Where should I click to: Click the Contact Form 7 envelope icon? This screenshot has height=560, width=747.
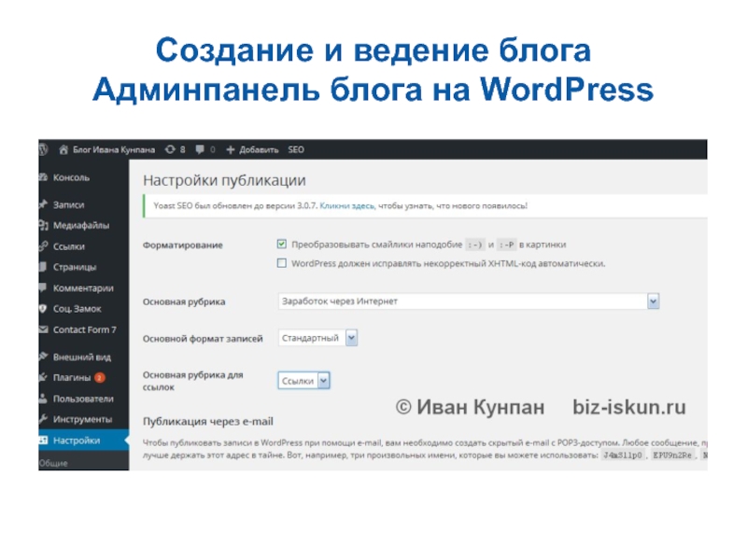pyautogui.click(x=43, y=329)
